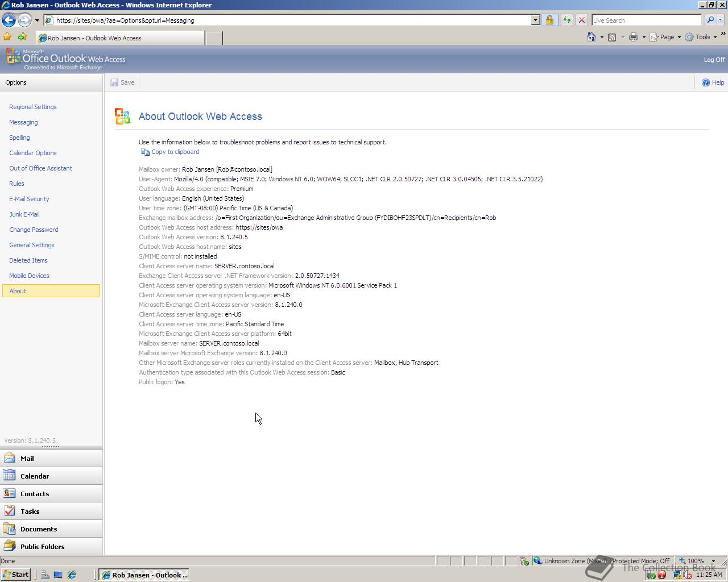This screenshot has width=728, height=582.
Task: Open the search provider options dropdown
Action: [720, 20]
